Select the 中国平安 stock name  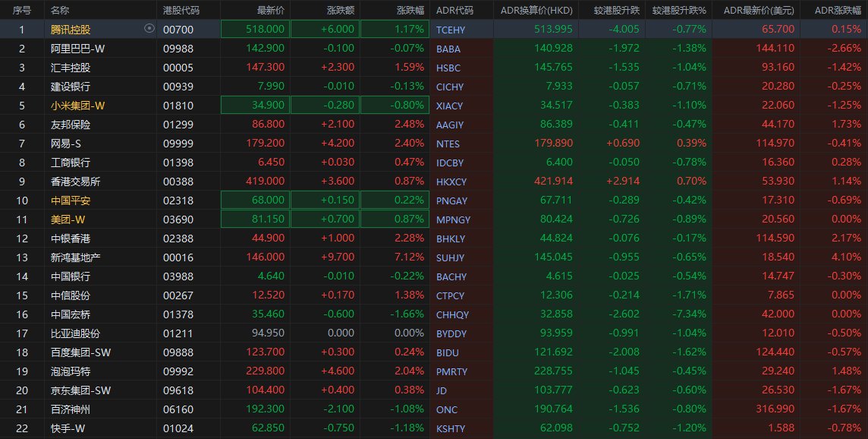(x=71, y=200)
